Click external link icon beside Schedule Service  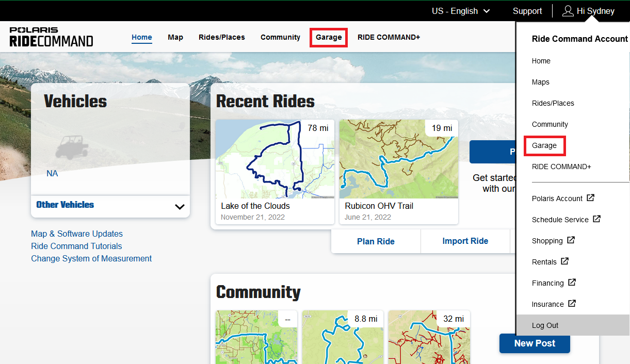(596, 219)
